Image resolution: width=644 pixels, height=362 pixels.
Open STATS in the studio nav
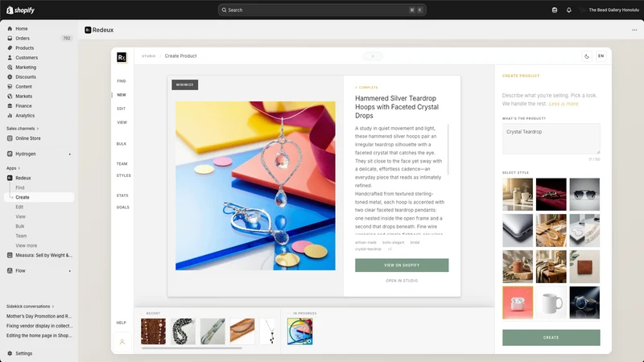[x=122, y=195]
